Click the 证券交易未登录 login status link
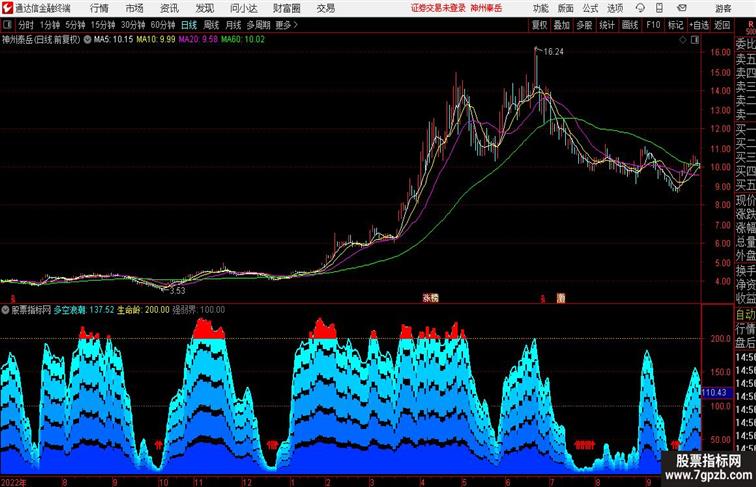 (x=438, y=8)
